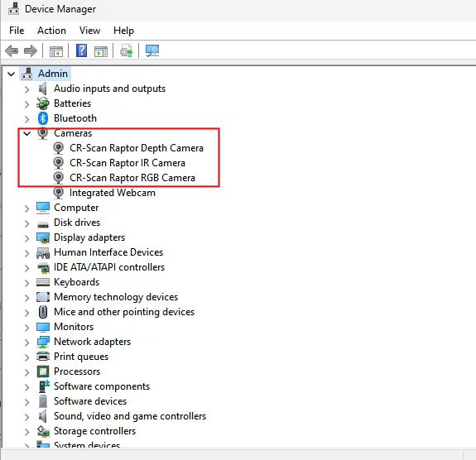Select CR-Scan Raptor RGB Camera device
The width and height of the screenshot is (476, 460).
[132, 178]
